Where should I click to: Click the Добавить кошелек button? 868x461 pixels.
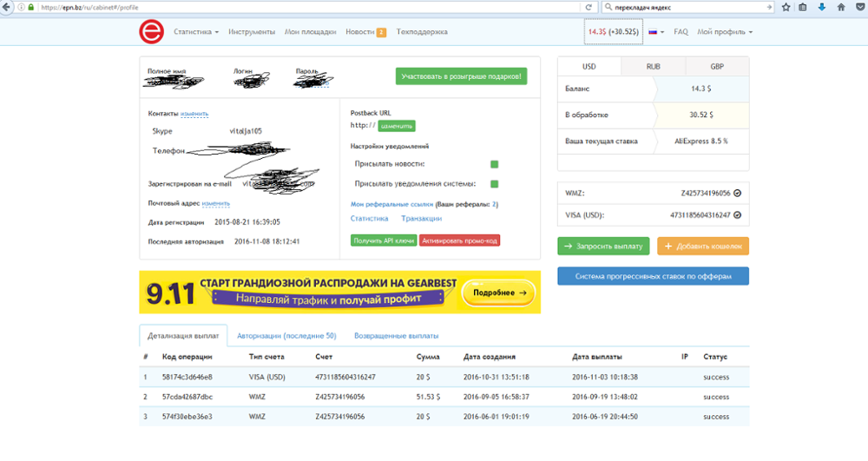(x=702, y=246)
